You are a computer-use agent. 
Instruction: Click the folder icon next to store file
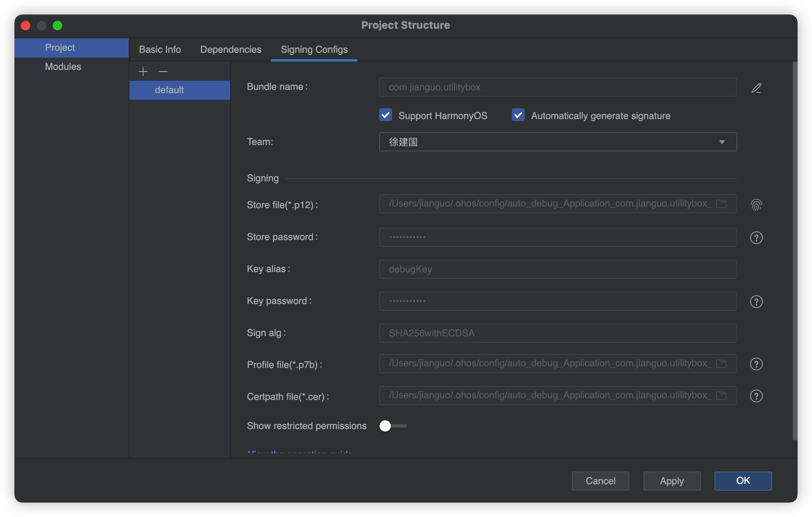[723, 204]
